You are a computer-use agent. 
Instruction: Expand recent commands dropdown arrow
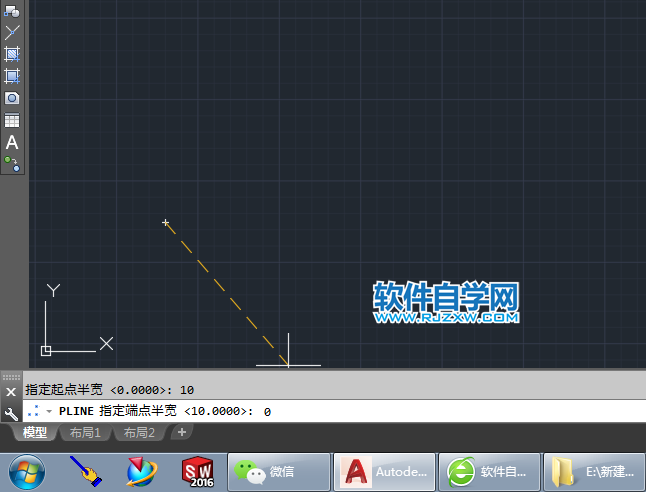(x=49, y=411)
